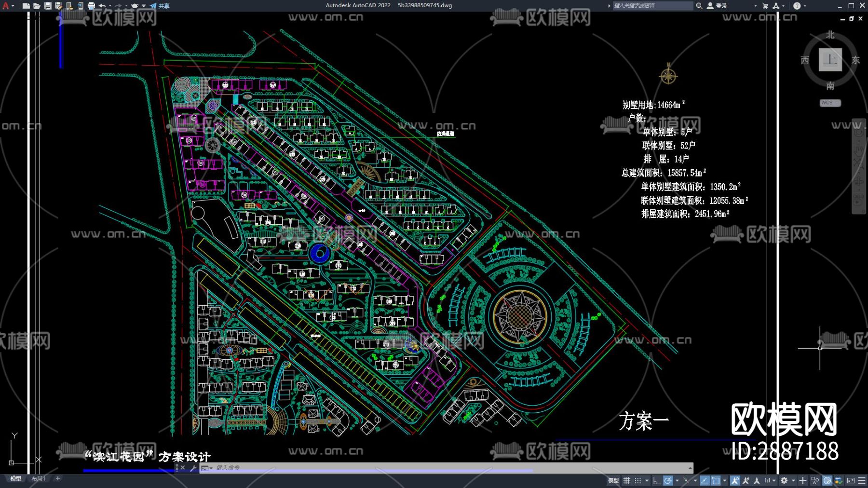Click the Autodesk account triangle icon

click(x=776, y=6)
